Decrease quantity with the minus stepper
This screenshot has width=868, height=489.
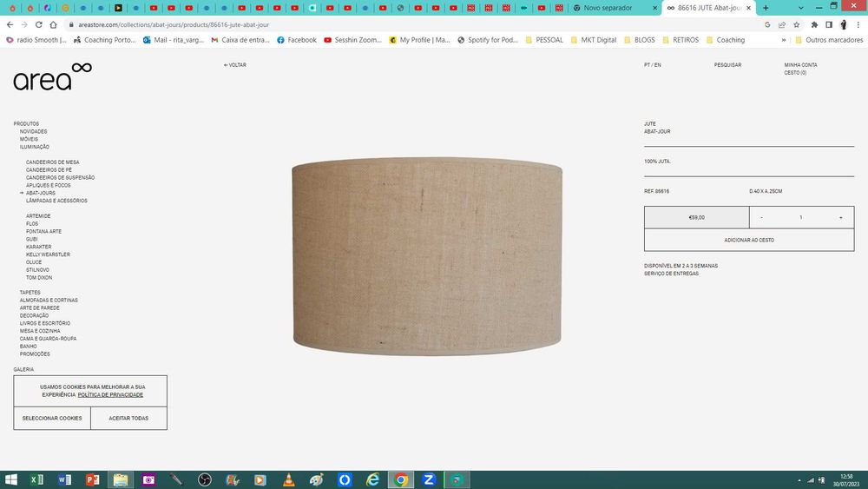pos(762,218)
